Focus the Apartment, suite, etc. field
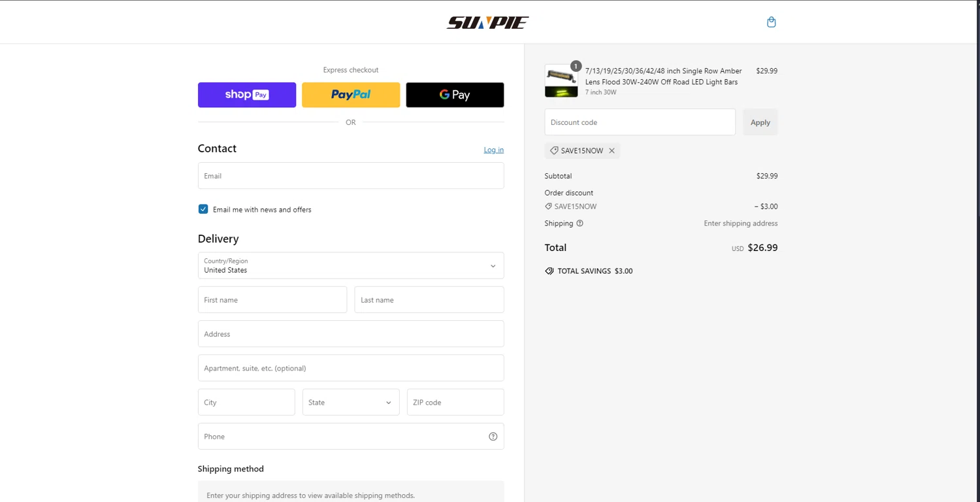 coord(351,368)
